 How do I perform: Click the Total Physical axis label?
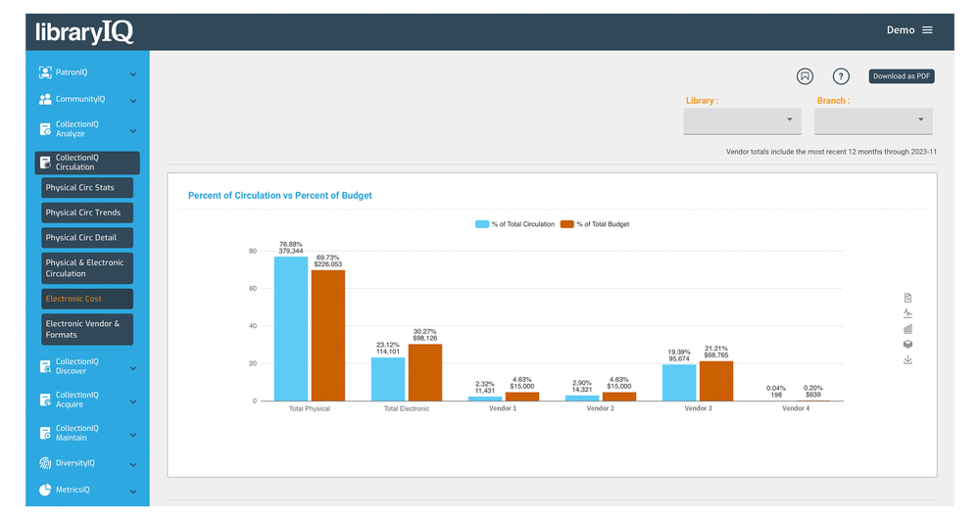310,409
